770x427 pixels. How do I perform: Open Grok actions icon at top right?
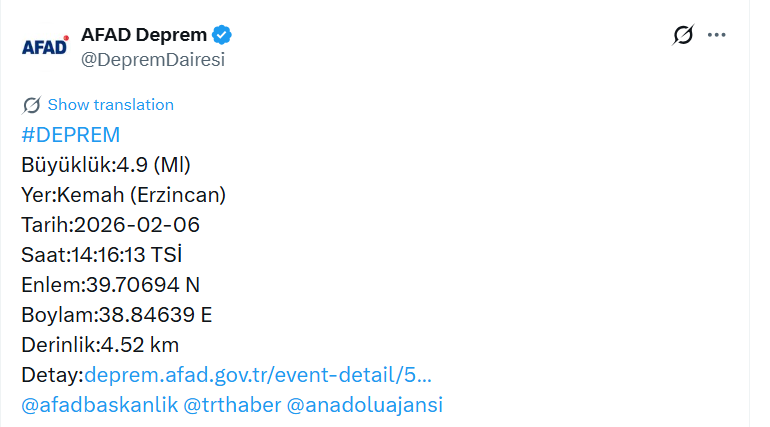(682, 35)
